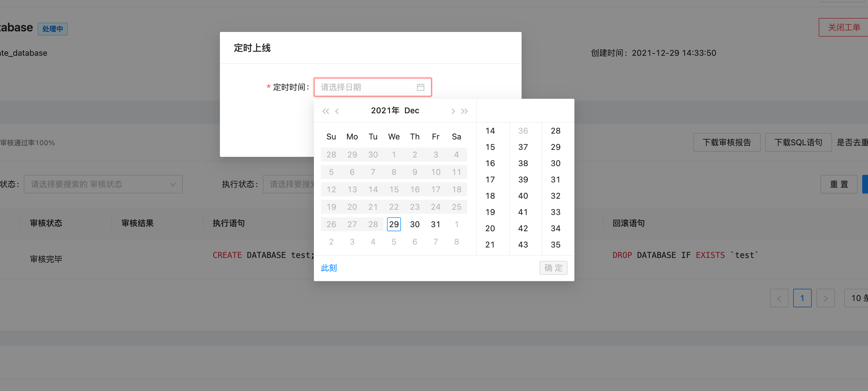Open calendar via date picker icon

pyautogui.click(x=421, y=87)
